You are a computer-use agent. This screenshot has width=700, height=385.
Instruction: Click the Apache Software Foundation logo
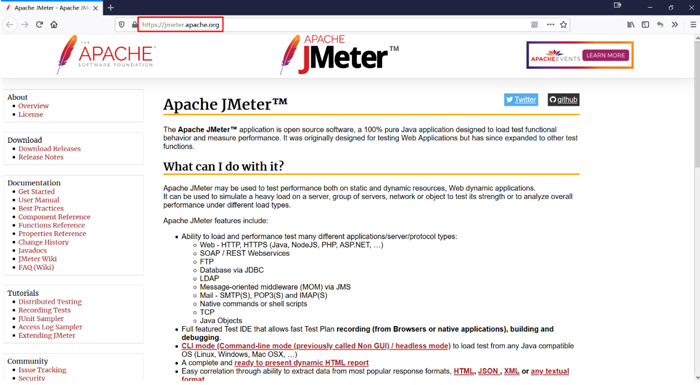[x=106, y=54]
